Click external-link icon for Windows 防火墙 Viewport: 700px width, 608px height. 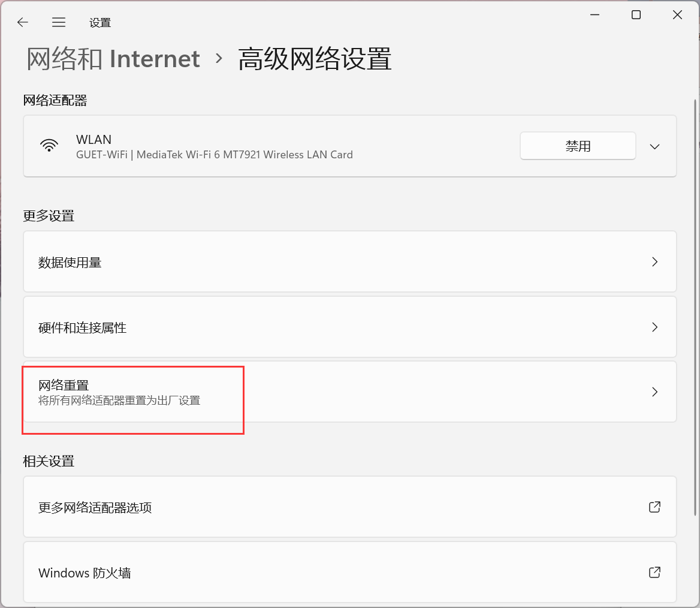coord(654,572)
